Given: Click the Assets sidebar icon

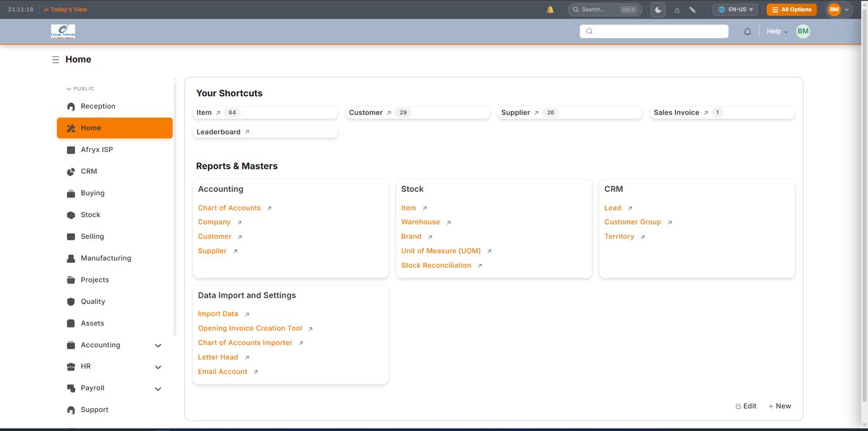Looking at the screenshot, I should click(x=71, y=324).
